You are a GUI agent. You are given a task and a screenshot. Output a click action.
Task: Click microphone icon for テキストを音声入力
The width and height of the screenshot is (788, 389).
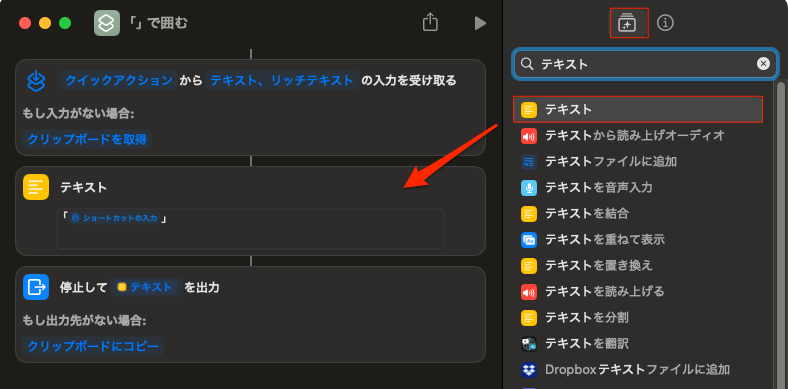point(529,188)
